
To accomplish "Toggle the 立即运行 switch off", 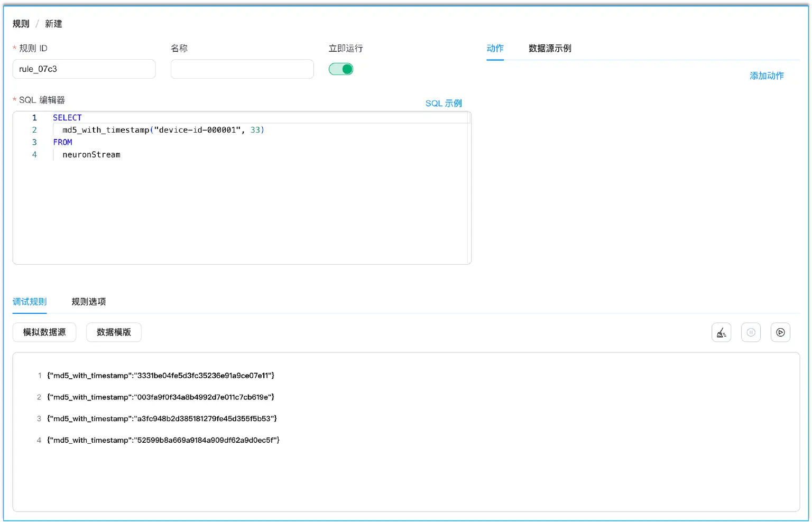I will tap(341, 69).
